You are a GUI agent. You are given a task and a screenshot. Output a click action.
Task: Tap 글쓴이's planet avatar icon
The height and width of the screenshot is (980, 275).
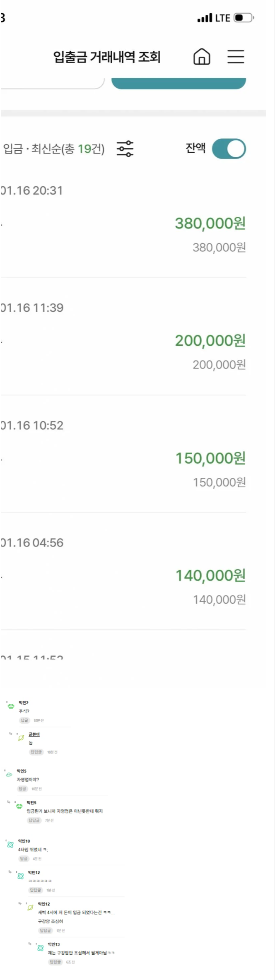21,737
